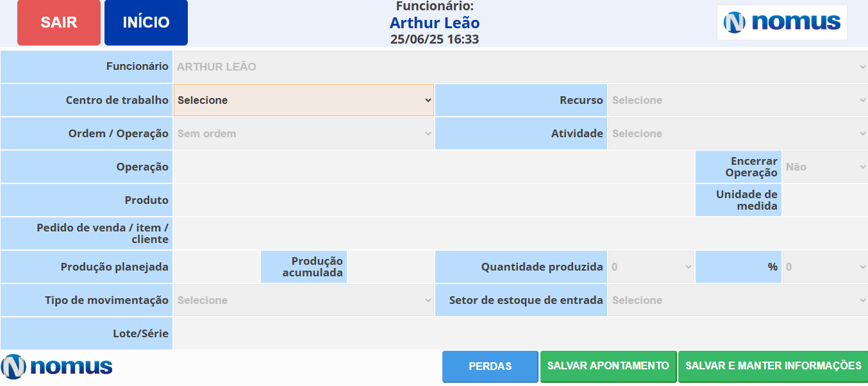The image size is (868, 386).
Task: Expand the Tipo de movimentação dropdown
Action: pos(303,300)
